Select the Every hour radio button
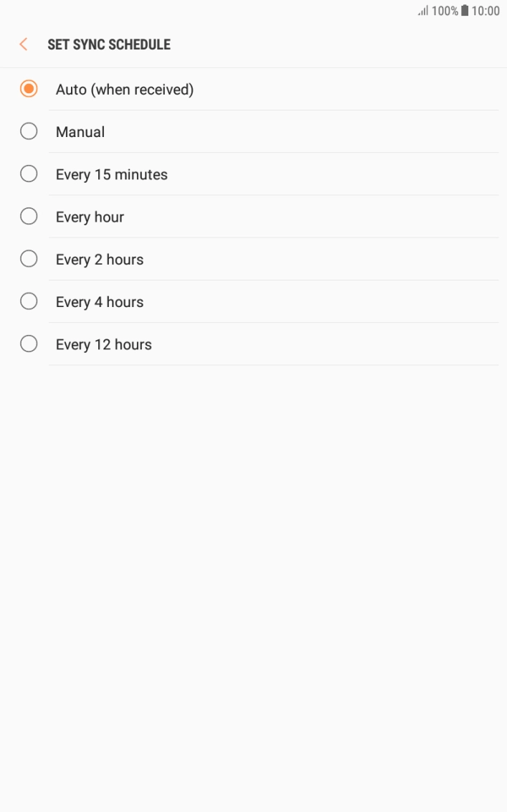Viewport: 507px width, 812px height. pyautogui.click(x=29, y=216)
